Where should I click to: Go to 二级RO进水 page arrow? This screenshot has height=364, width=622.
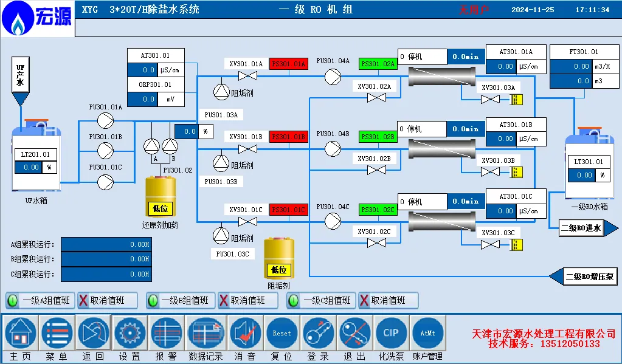(587, 228)
